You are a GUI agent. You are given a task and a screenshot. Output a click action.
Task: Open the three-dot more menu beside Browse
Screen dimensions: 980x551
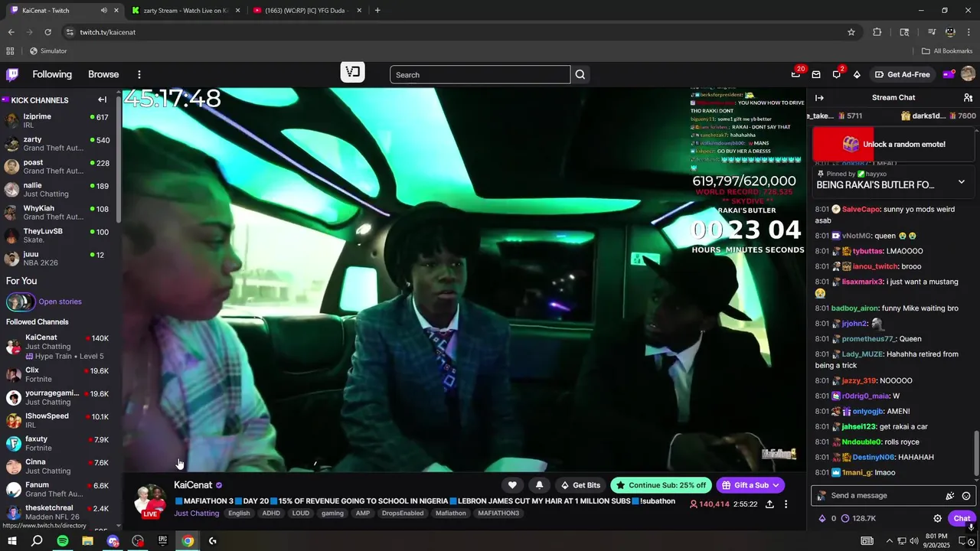pyautogui.click(x=139, y=74)
